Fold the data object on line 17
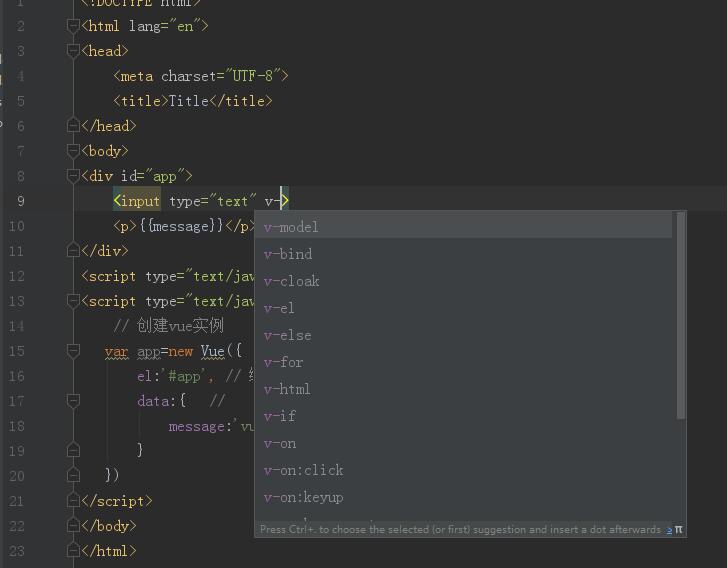Screen dimensions: 727x568 pos(73,401)
